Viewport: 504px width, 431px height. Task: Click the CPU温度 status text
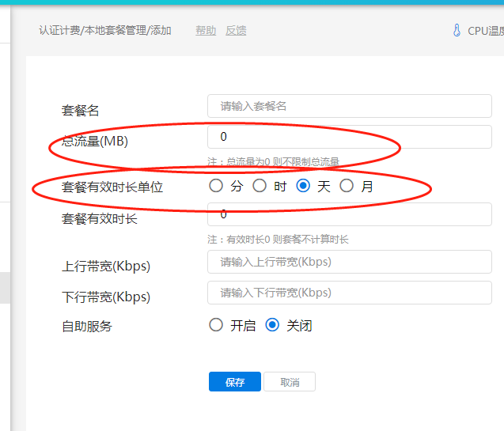[485, 32]
